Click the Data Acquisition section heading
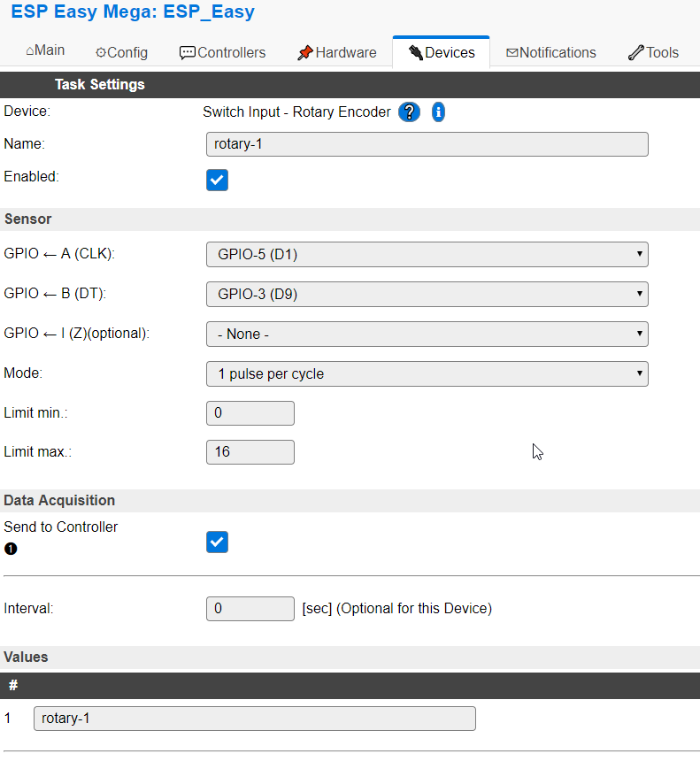This screenshot has height=769, width=700. coord(59,500)
